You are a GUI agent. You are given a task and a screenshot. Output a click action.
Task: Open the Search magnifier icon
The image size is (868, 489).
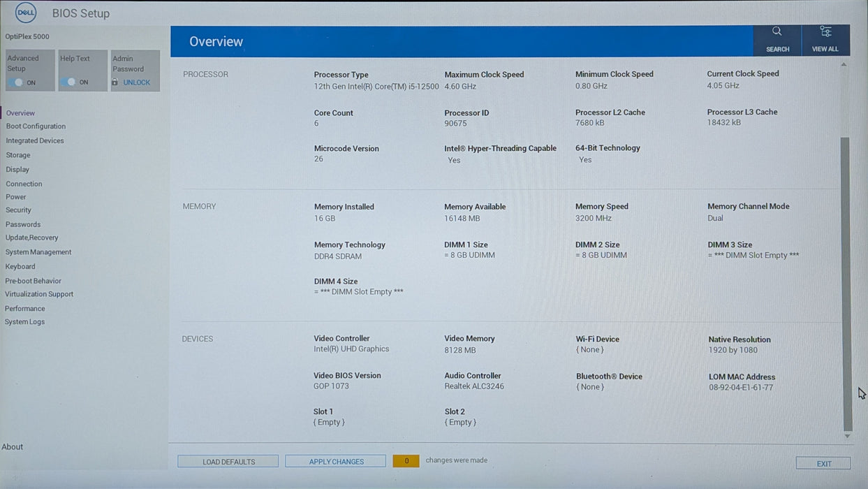(x=777, y=31)
